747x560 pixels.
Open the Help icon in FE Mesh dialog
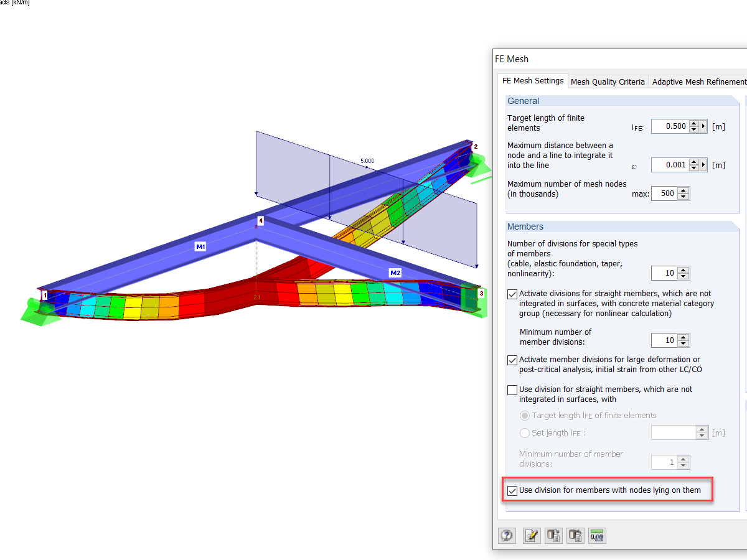(507, 535)
